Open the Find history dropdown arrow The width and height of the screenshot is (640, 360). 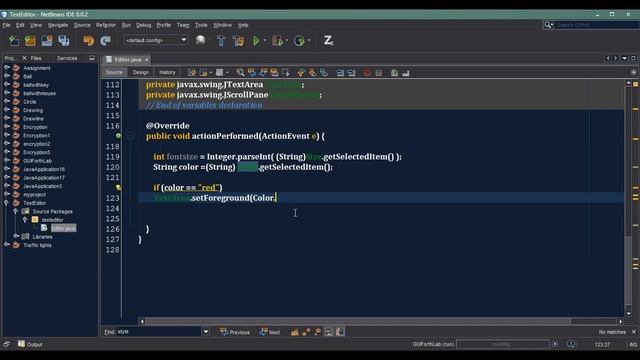pyautogui.click(x=206, y=332)
